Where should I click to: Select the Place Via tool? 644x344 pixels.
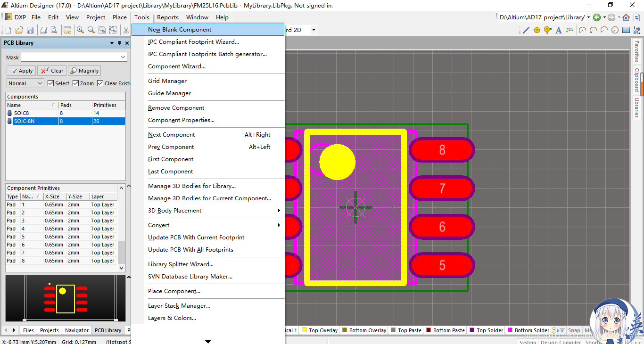[547, 30]
